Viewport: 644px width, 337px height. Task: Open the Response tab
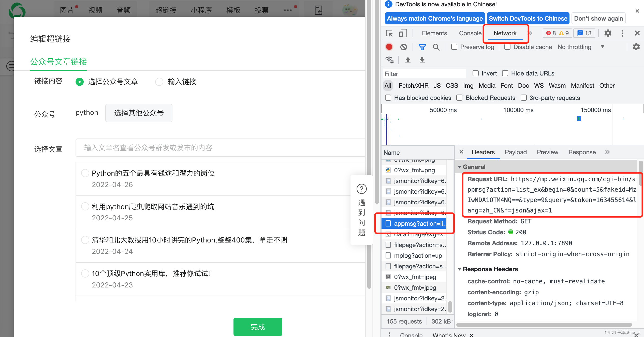coord(582,152)
